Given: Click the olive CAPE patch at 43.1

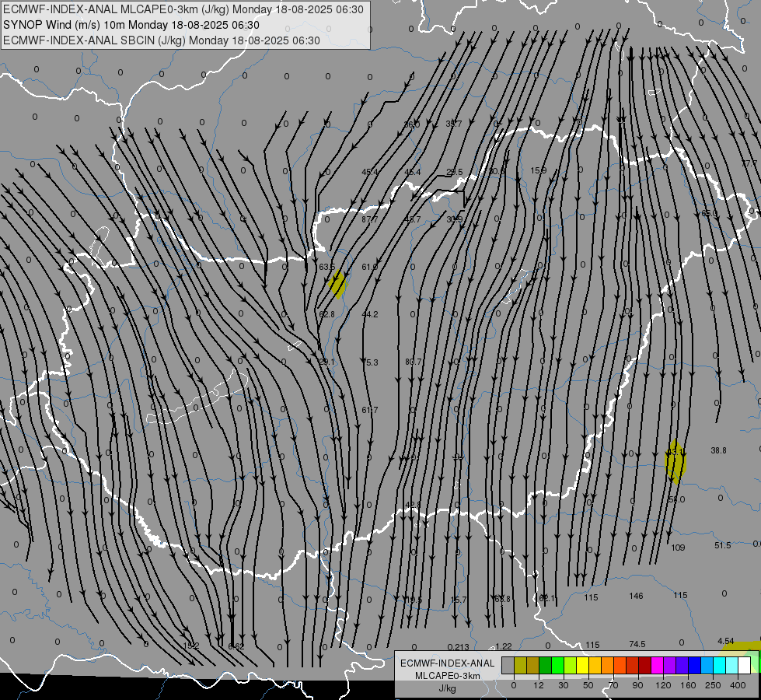Looking at the screenshot, I should click(675, 461).
